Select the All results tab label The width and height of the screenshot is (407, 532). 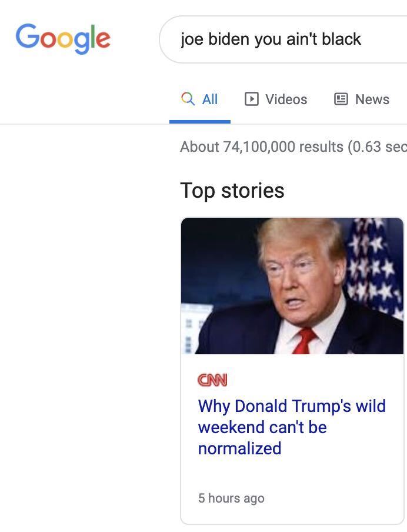coord(210,99)
